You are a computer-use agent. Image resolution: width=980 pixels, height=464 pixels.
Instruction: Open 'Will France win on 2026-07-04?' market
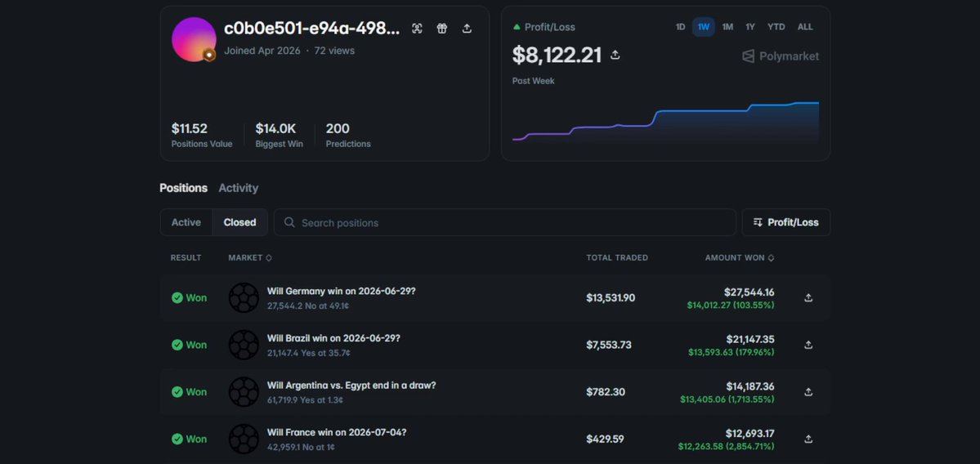(x=337, y=432)
